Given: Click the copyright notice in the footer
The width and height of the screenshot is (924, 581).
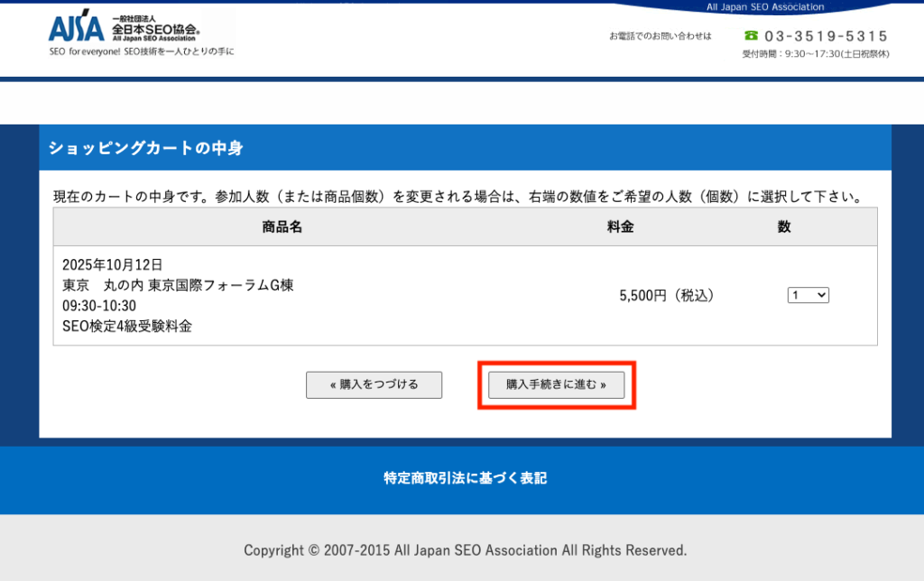Looking at the screenshot, I should click(465, 549).
